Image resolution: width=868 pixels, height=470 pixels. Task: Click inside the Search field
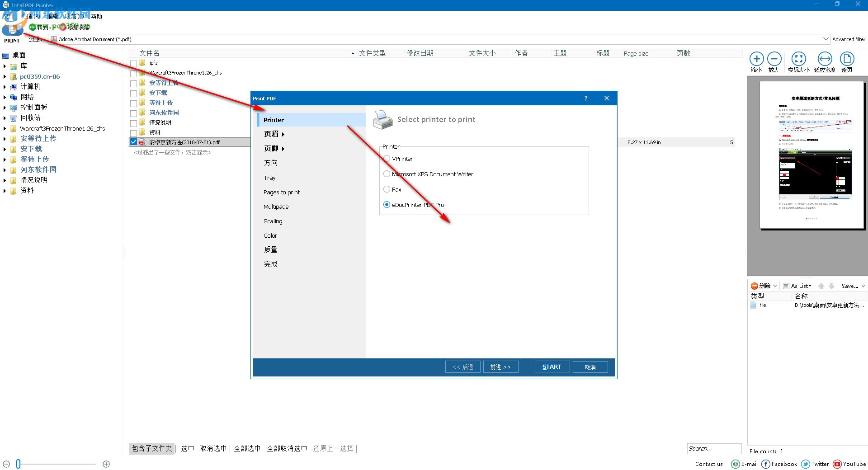(714, 448)
